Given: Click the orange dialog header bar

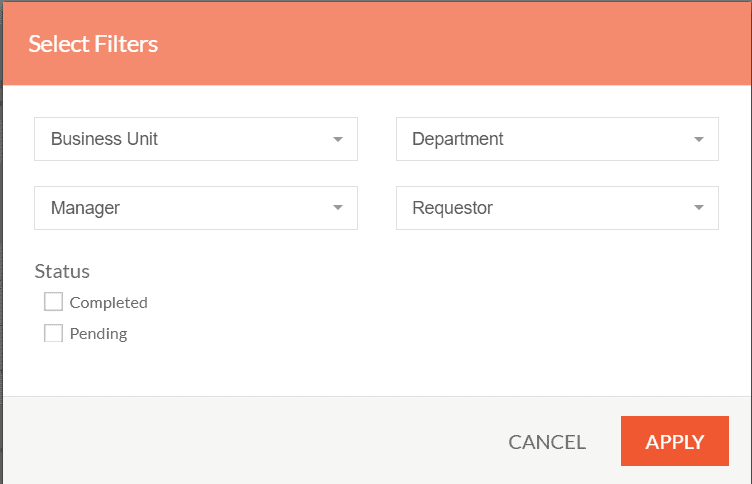Looking at the screenshot, I should [377, 44].
